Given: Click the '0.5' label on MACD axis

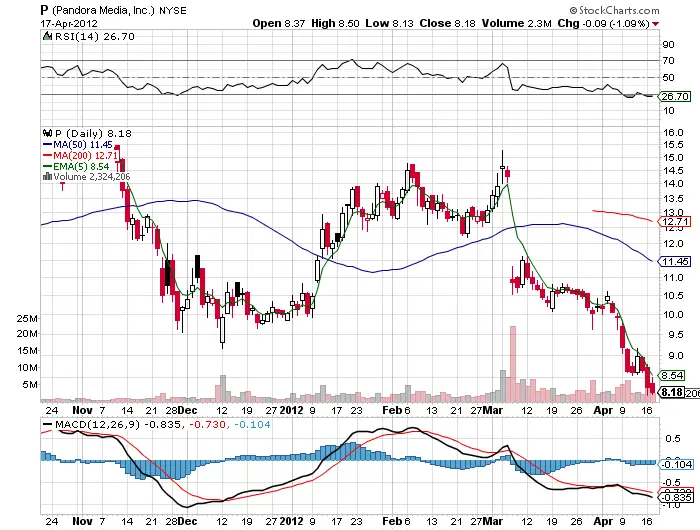Looking at the screenshot, I should 673,438.
